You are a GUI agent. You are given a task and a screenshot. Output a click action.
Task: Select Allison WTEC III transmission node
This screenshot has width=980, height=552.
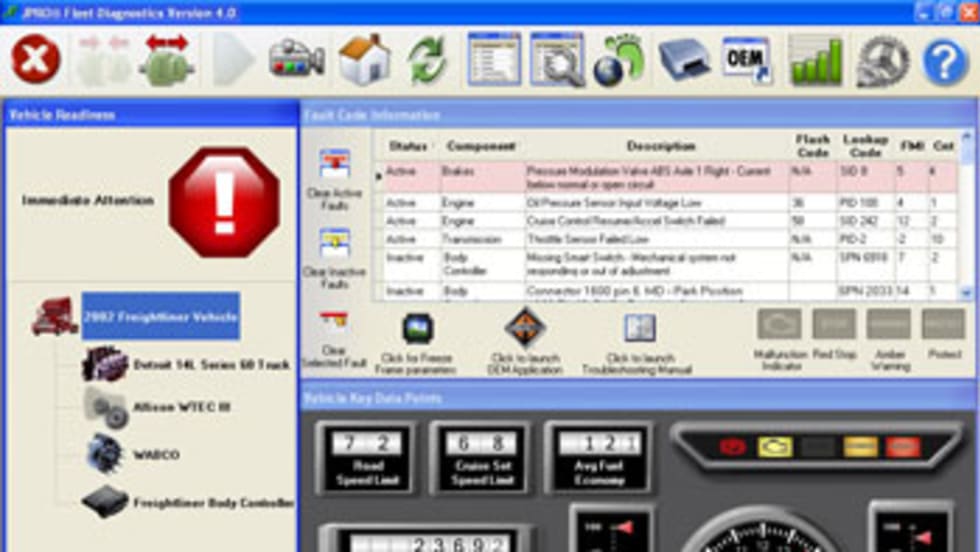[183, 408]
